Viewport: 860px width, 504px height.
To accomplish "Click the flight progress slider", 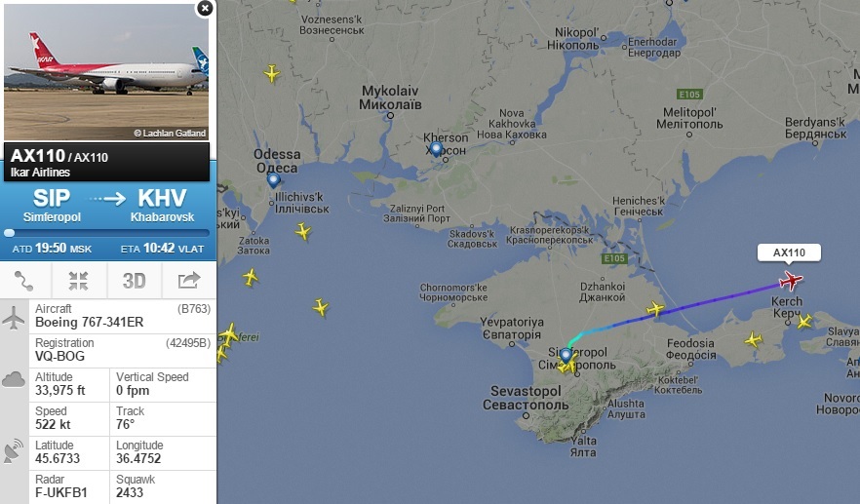I will pos(107,233).
